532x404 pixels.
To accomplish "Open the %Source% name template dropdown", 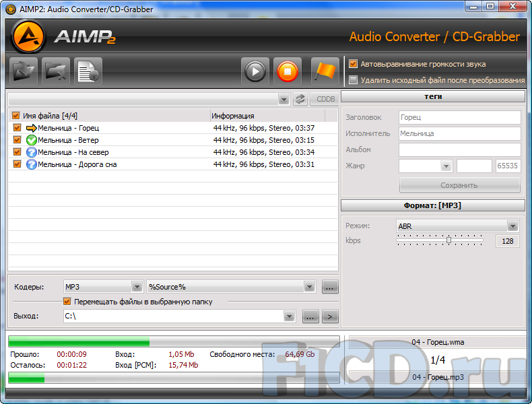I will click(309, 287).
